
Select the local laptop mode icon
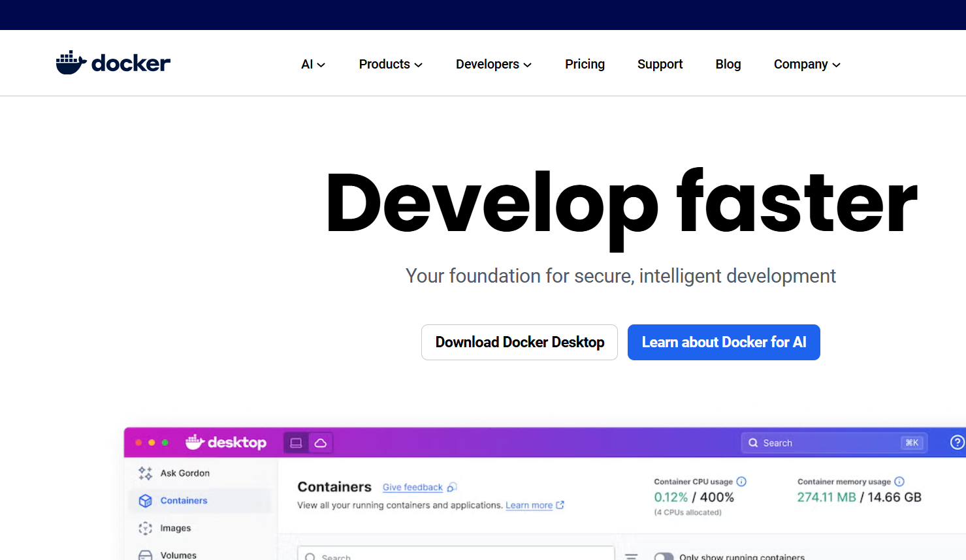296,443
